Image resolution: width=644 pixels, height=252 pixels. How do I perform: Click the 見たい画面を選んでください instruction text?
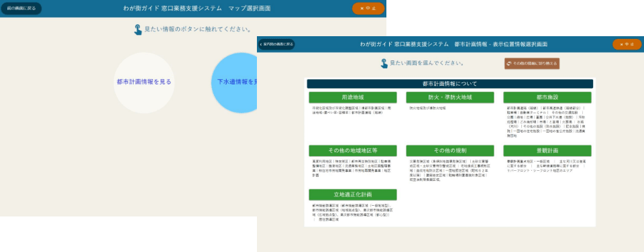click(427, 64)
